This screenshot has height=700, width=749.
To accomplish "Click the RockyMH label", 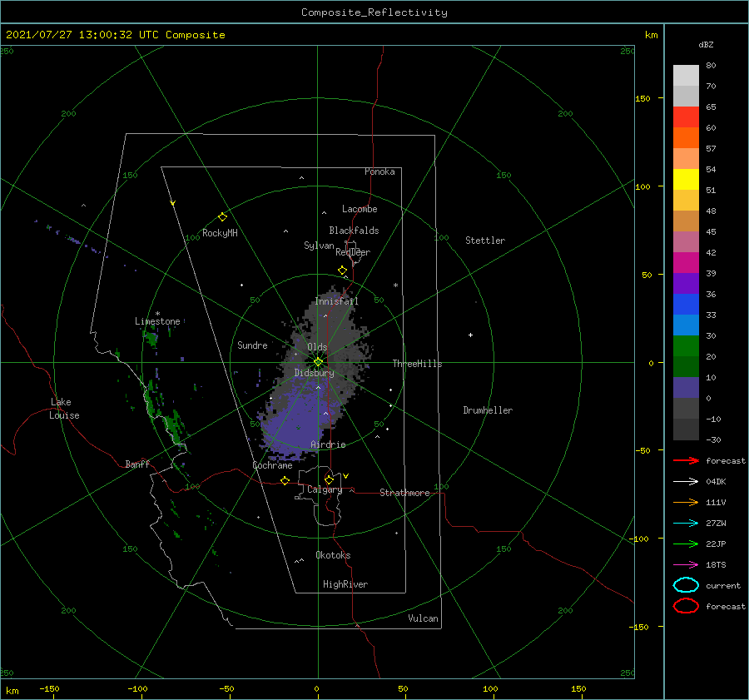I will point(220,233).
